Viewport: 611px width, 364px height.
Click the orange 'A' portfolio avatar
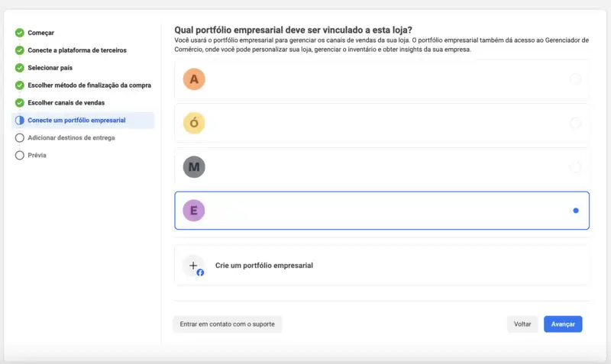194,79
